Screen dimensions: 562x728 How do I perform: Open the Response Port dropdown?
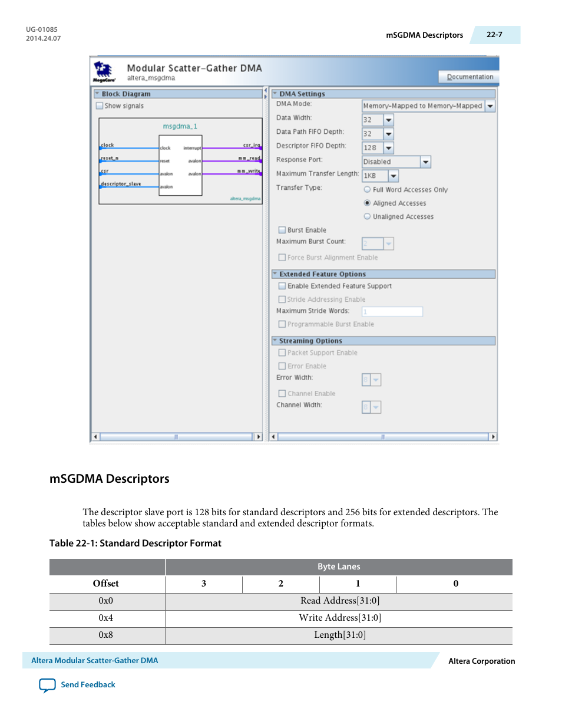click(425, 162)
